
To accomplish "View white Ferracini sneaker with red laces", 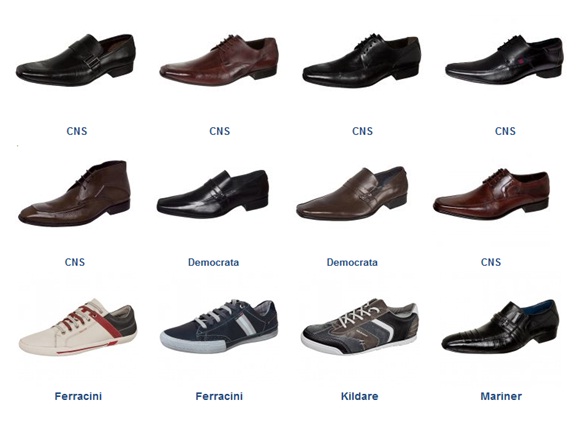I will point(78,327).
